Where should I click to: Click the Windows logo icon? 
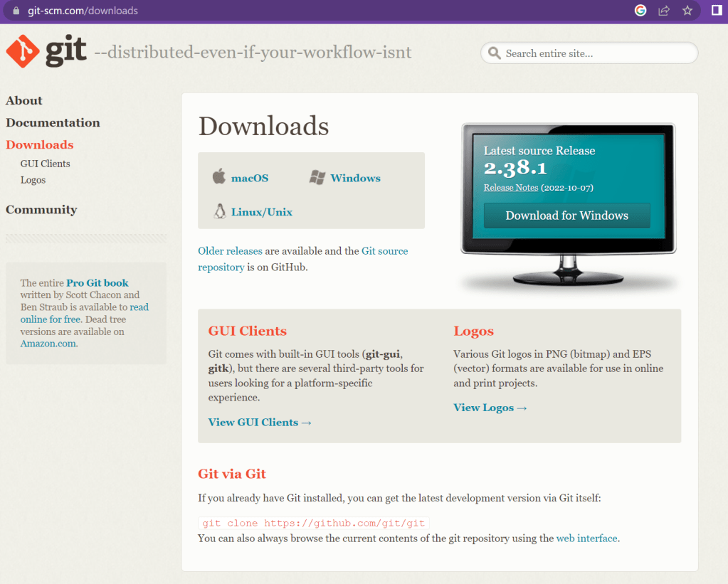tap(317, 178)
